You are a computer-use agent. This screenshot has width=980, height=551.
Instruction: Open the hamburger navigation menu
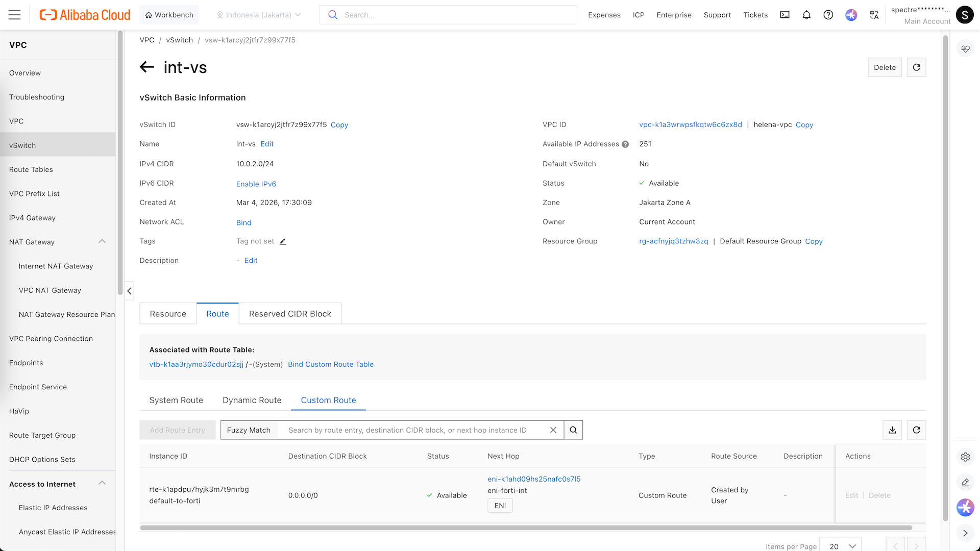pos(15,15)
